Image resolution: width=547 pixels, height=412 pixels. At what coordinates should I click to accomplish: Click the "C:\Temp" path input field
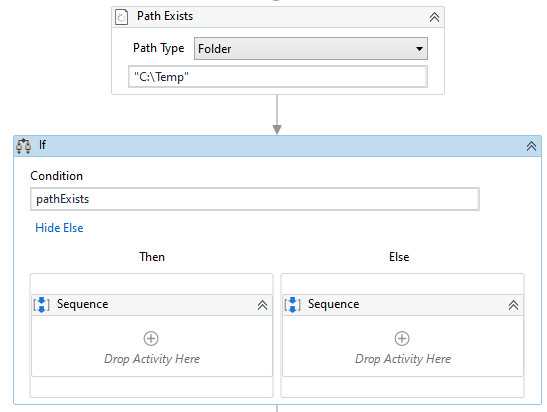pyautogui.click(x=278, y=76)
